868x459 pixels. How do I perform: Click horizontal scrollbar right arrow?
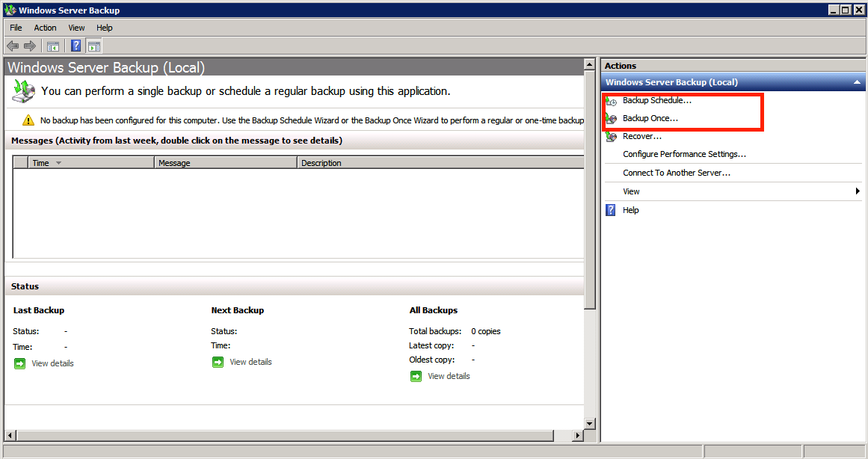[578, 435]
